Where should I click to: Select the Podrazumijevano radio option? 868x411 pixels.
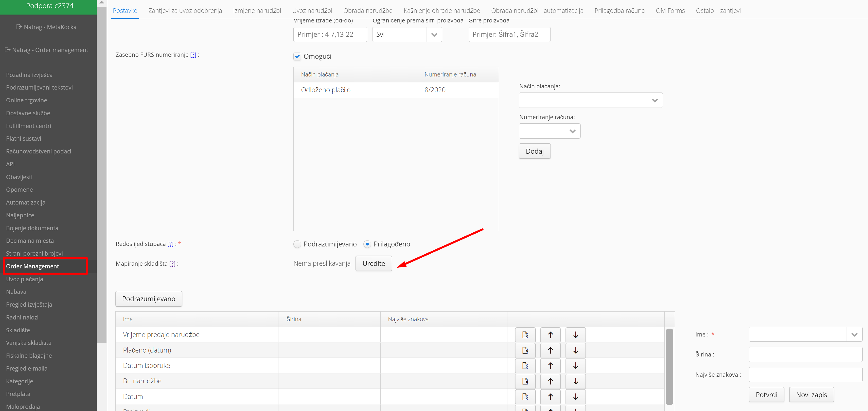point(297,244)
